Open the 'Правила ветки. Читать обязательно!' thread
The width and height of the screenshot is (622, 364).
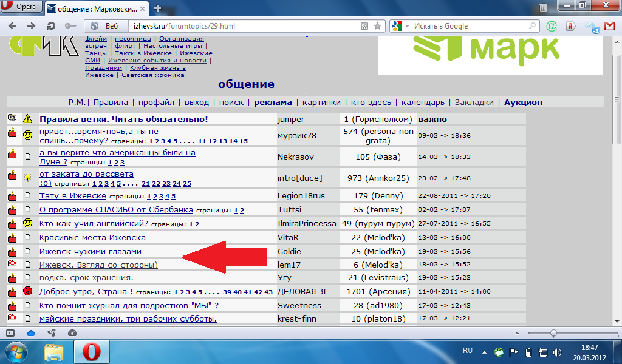point(123,119)
